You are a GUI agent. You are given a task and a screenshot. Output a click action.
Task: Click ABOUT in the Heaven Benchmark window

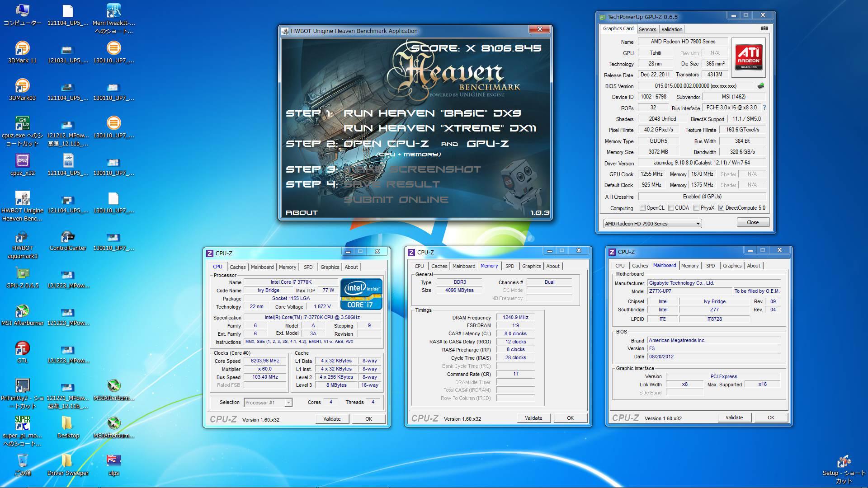click(302, 213)
